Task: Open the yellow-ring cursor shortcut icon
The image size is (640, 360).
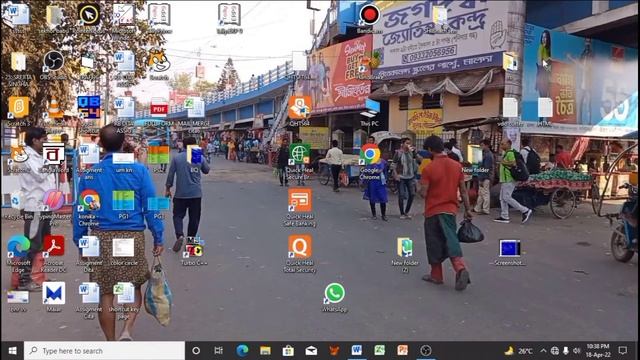Action: coord(89,15)
